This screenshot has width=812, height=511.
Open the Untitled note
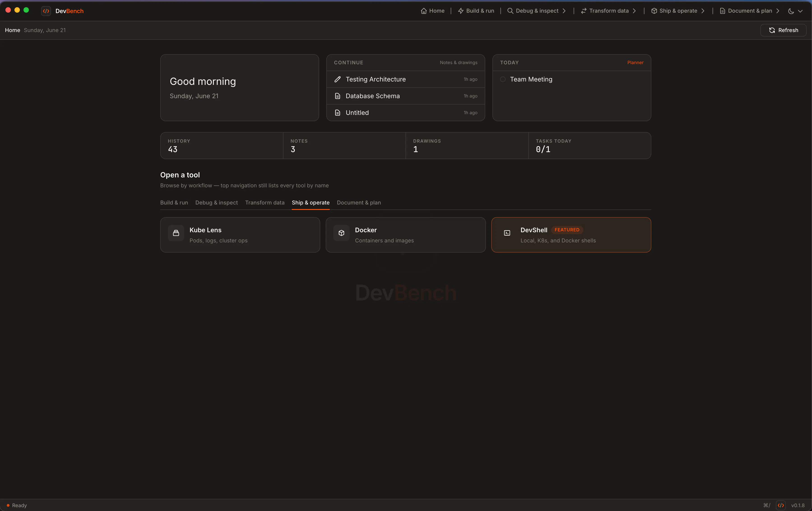(x=406, y=113)
